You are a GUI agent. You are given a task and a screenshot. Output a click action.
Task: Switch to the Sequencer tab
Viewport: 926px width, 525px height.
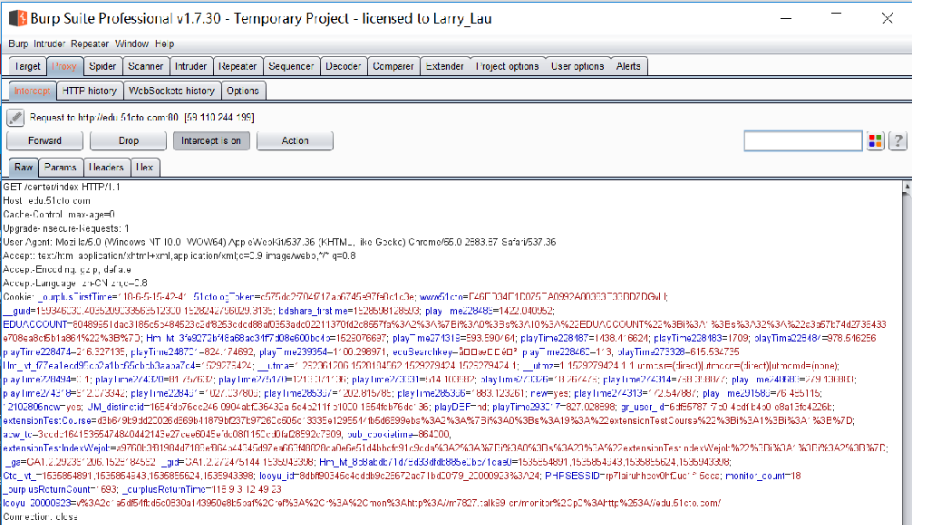[291, 66]
